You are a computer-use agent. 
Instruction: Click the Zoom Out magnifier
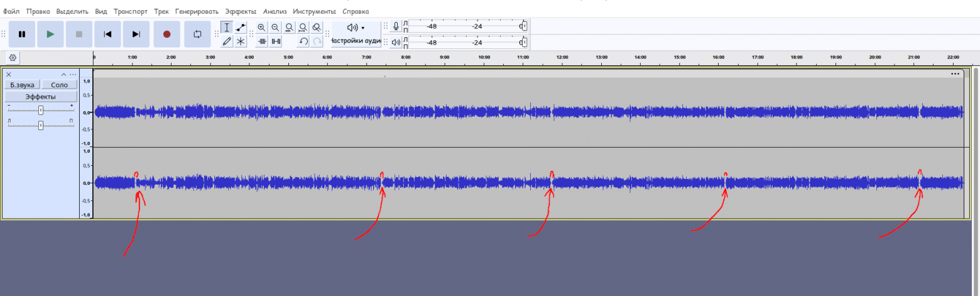[x=275, y=28]
